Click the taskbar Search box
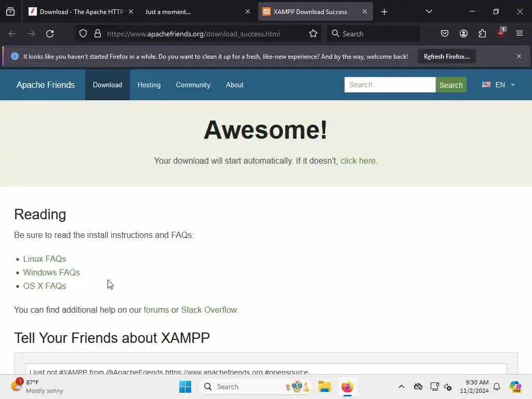 click(255, 387)
